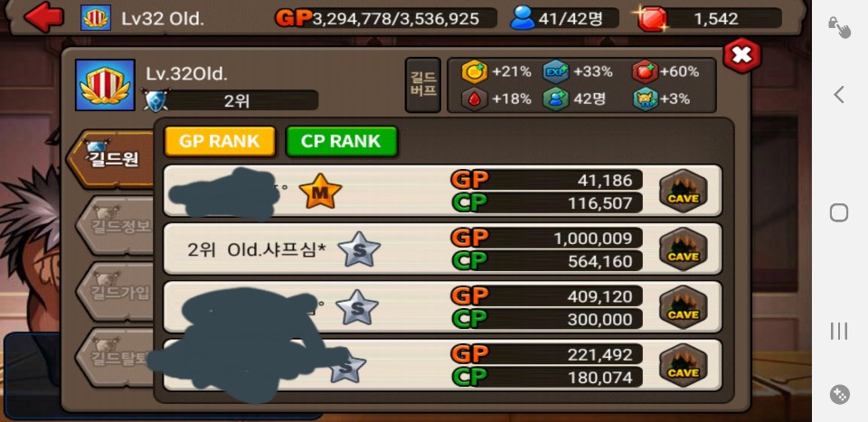The width and height of the screenshot is (868, 422).
Task: Switch to the 길드가입 tab
Action: click(115, 292)
